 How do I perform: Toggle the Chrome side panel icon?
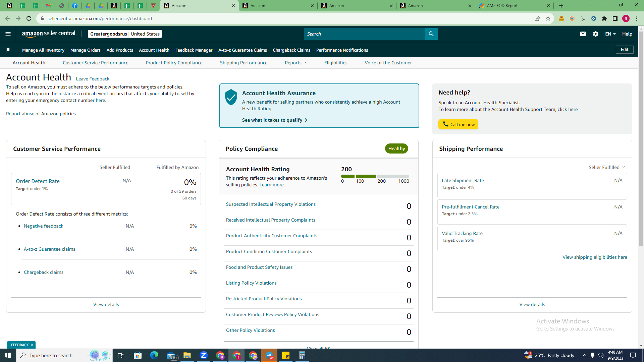click(615, 18)
